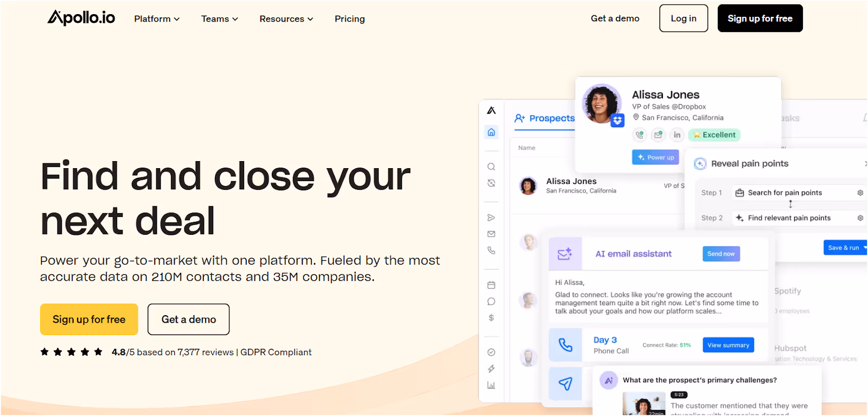Expand the Platform dropdown menu
The height and width of the screenshot is (416, 868).
[x=157, y=19]
